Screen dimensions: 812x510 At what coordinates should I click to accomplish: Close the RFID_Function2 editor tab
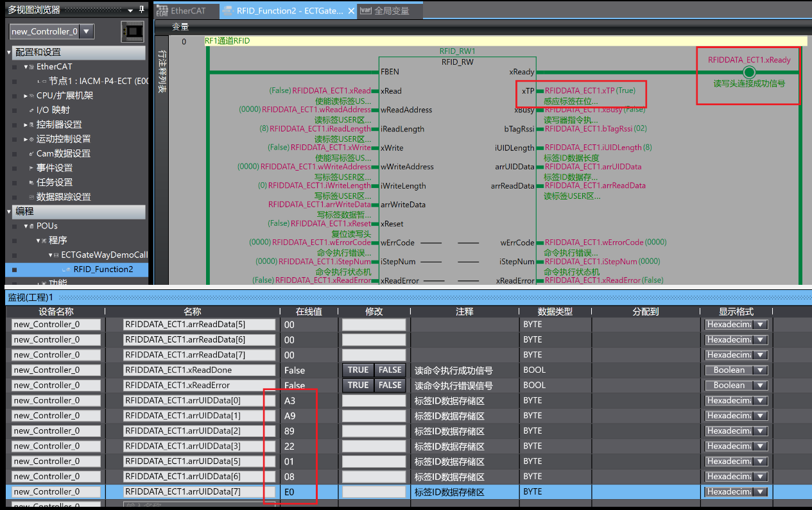click(350, 11)
